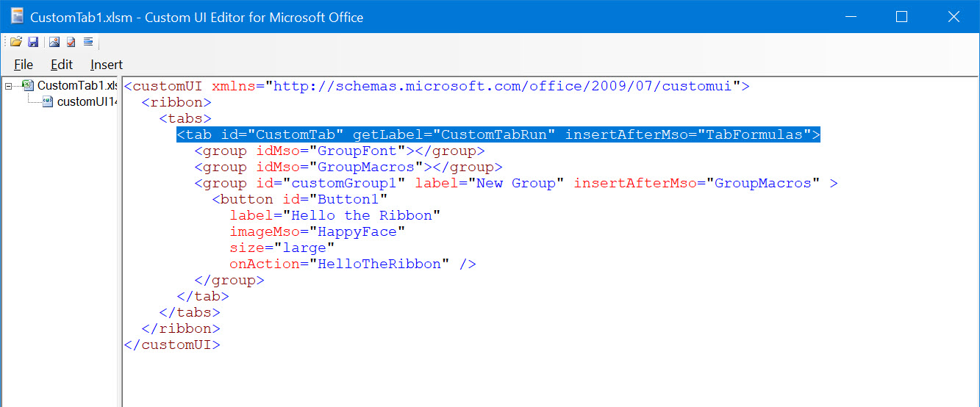Screen dimensions: 980x407
Task: Click the Validate XML checkmark icon
Action: (71, 42)
